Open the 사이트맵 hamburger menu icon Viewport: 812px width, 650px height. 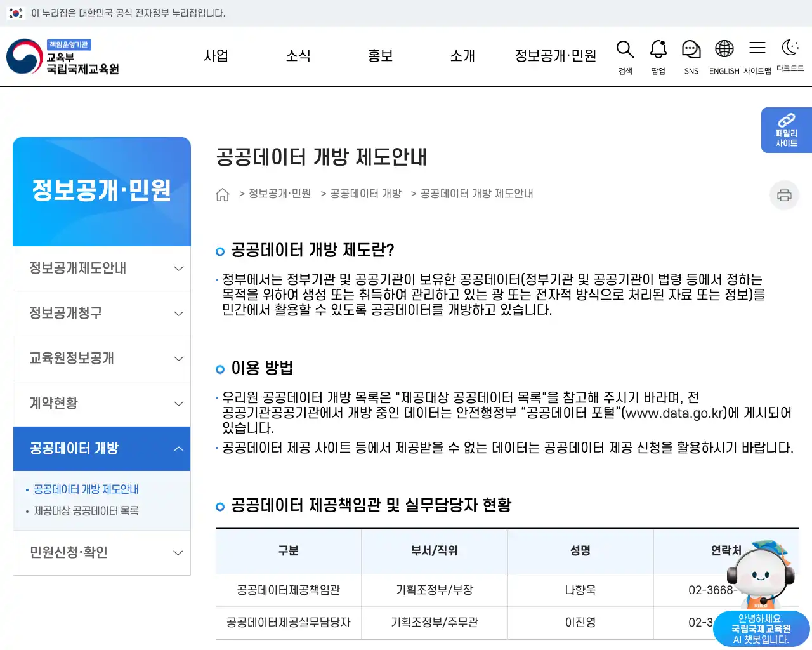click(757, 48)
